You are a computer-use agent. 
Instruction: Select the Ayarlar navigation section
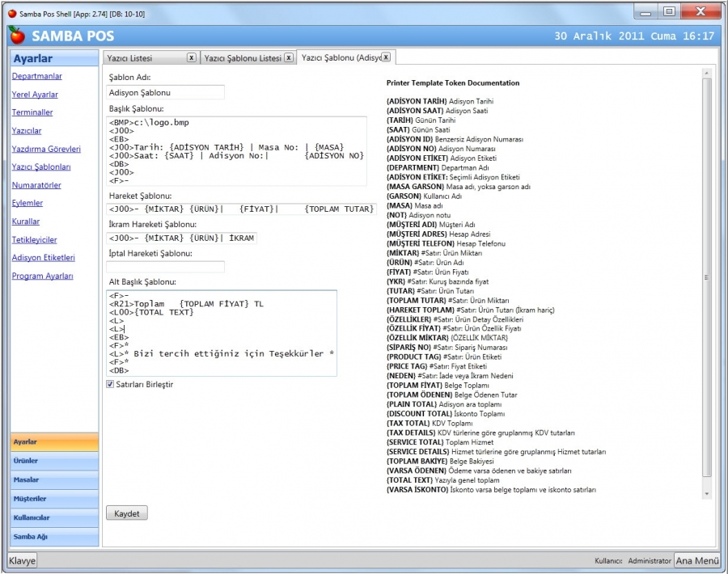(x=54, y=442)
